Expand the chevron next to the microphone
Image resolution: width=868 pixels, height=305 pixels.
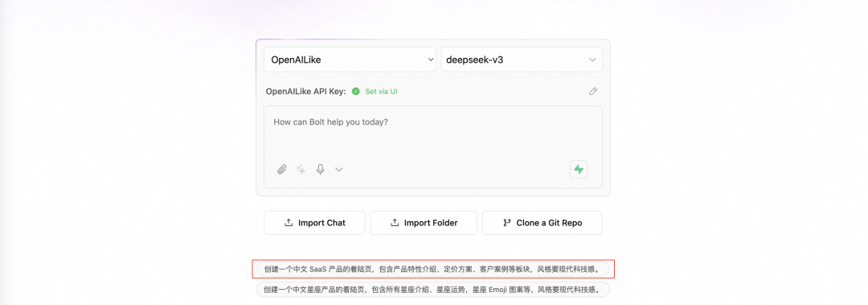(339, 170)
